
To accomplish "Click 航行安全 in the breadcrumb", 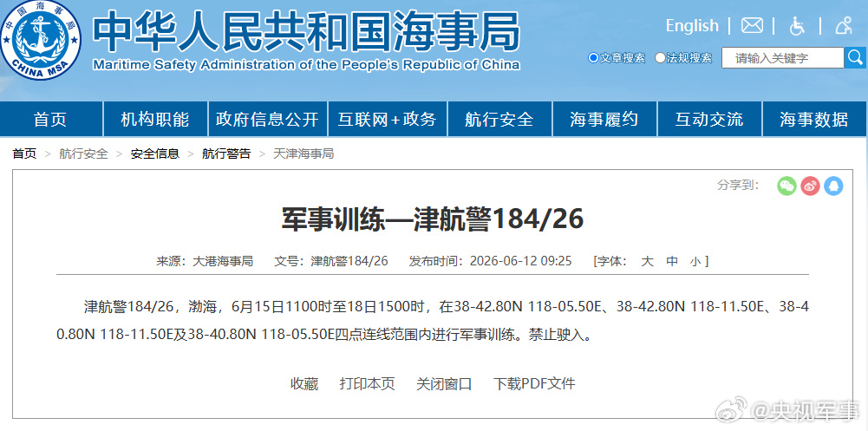I will pos(83,153).
